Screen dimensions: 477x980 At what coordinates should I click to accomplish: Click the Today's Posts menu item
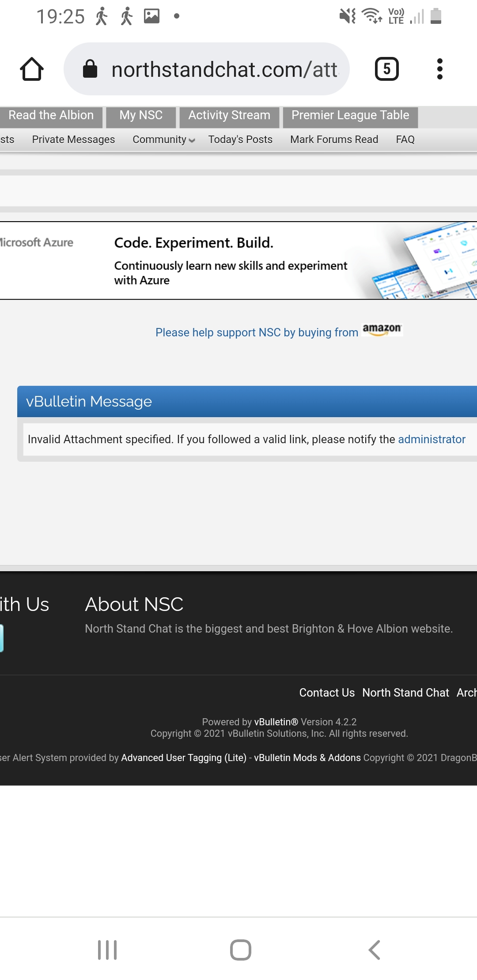click(x=240, y=139)
